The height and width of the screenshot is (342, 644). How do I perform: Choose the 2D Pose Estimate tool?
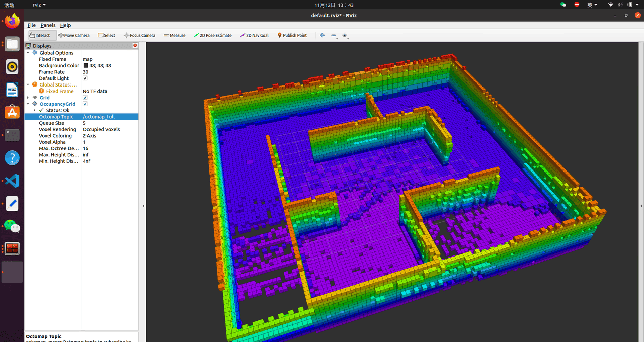pos(212,35)
